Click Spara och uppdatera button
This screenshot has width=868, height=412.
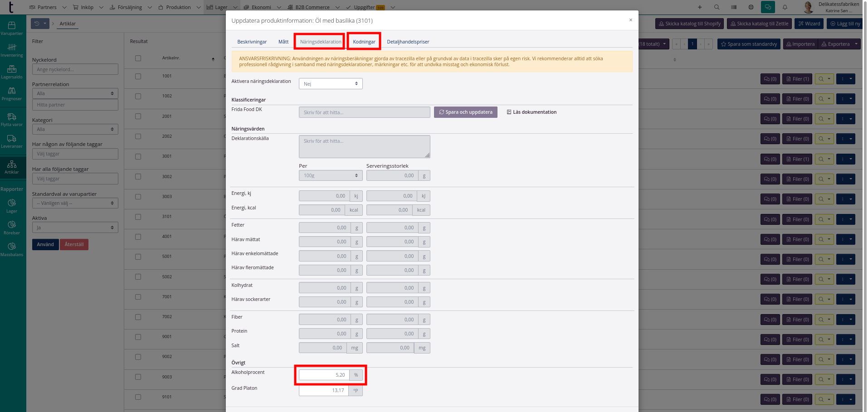(x=466, y=112)
